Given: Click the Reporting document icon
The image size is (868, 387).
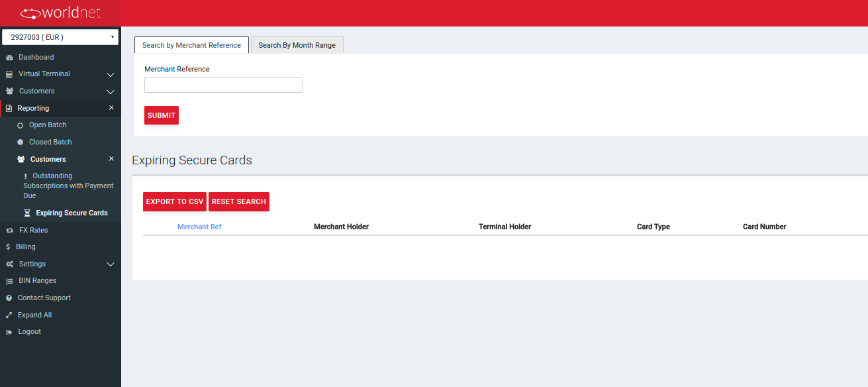Looking at the screenshot, I should pyautogui.click(x=9, y=109).
